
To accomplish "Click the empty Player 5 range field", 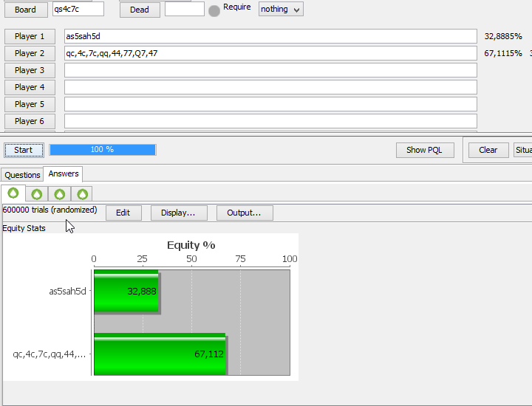I will [x=270, y=104].
